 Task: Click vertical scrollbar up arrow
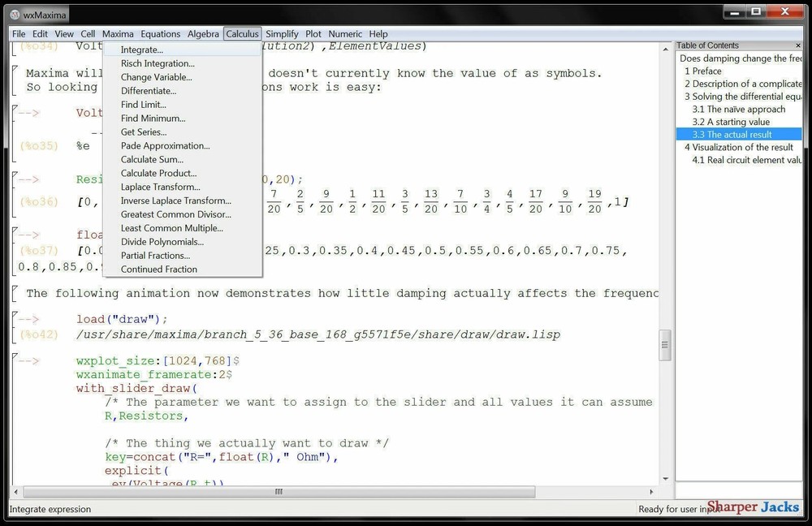pos(666,49)
